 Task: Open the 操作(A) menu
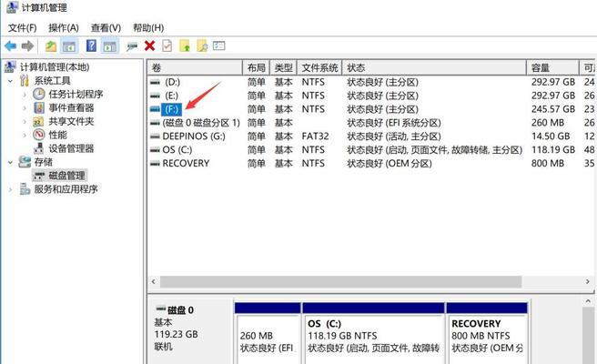click(64, 28)
